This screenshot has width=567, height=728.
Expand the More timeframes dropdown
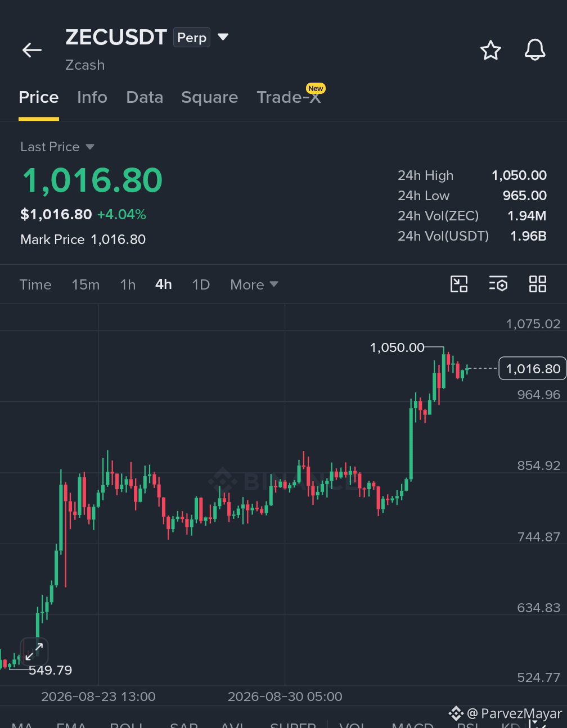[254, 284]
